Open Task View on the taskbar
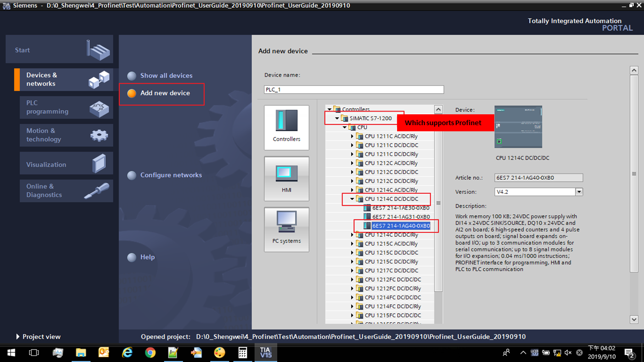 [x=34, y=353]
